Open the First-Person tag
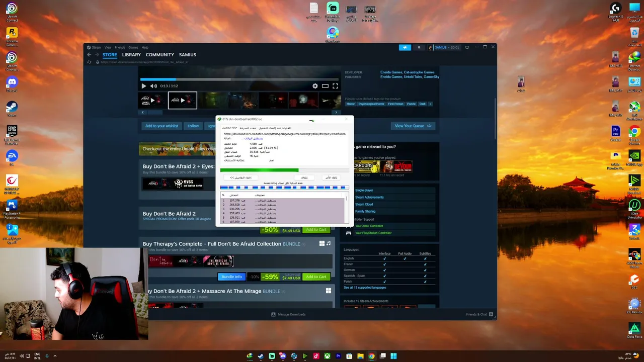This screenshot has height=362, width=644. (395, 104)
